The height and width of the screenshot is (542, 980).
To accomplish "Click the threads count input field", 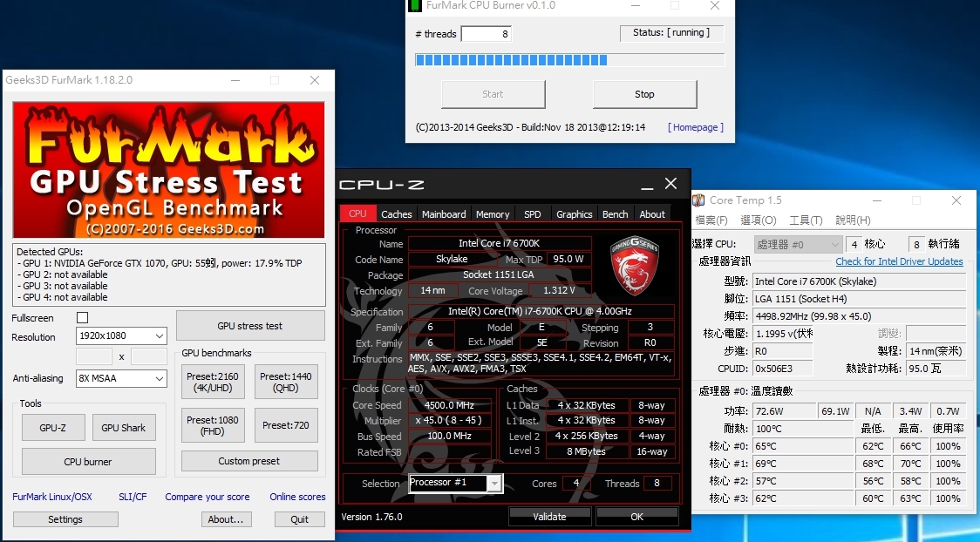I will [x=487, y=34].
